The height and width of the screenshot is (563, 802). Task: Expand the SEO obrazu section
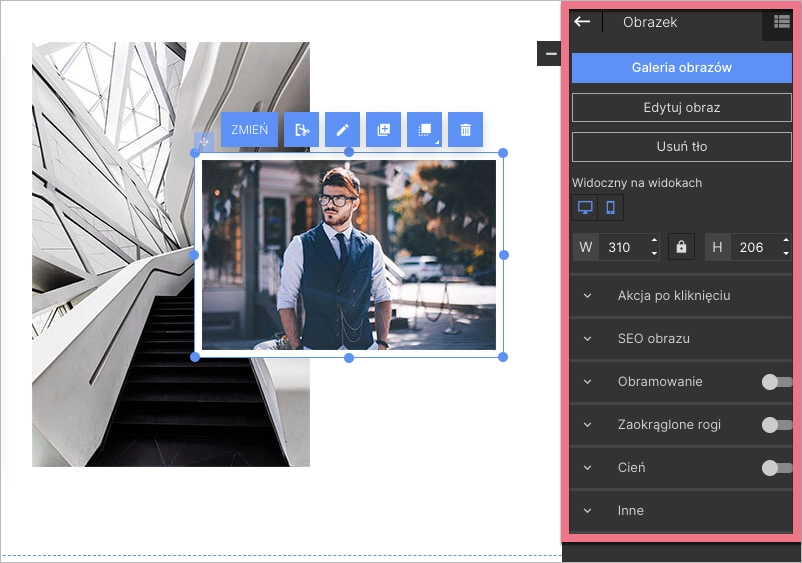point(653,339)
